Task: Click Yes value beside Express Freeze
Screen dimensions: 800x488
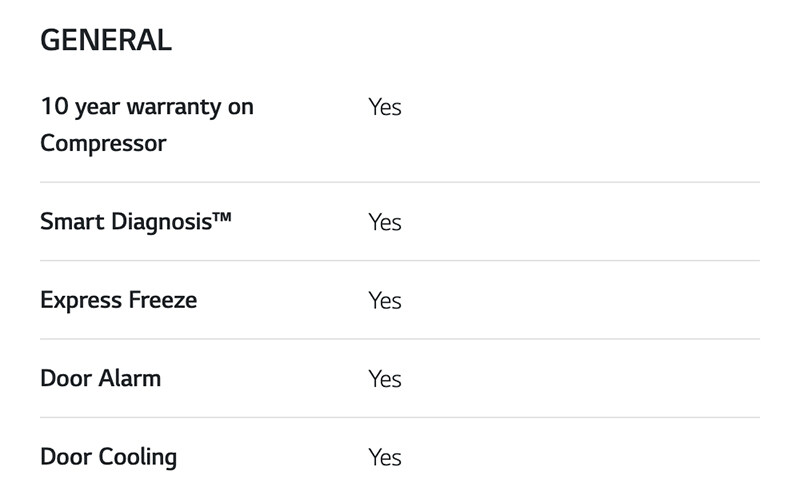Action: pos(384,301)
